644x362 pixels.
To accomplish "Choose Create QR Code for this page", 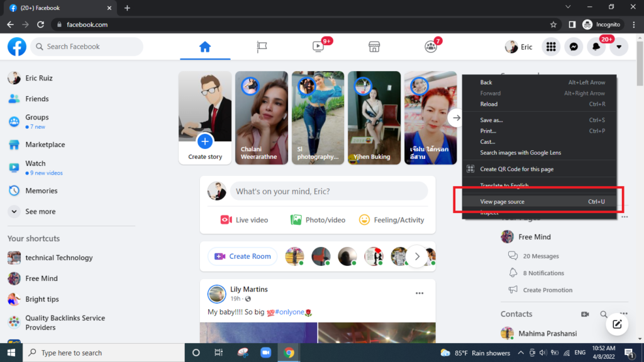I will click(516, 169).
